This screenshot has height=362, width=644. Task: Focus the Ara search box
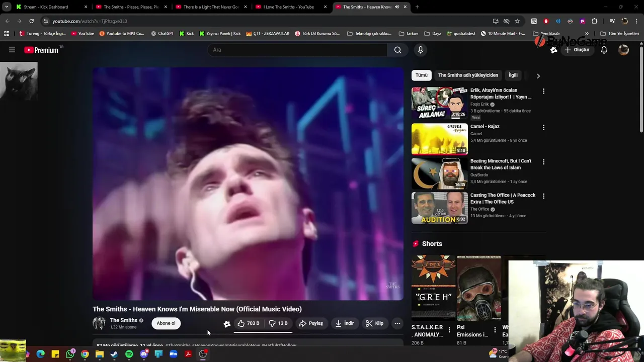pos(297,50)
